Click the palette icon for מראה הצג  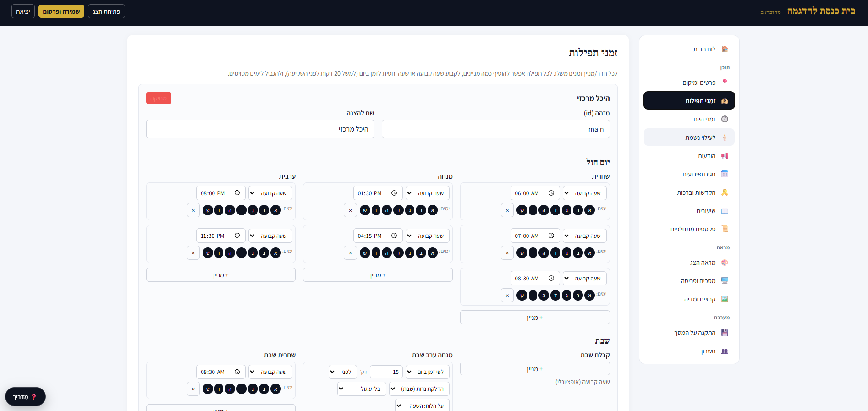click(x=725, y=263)
